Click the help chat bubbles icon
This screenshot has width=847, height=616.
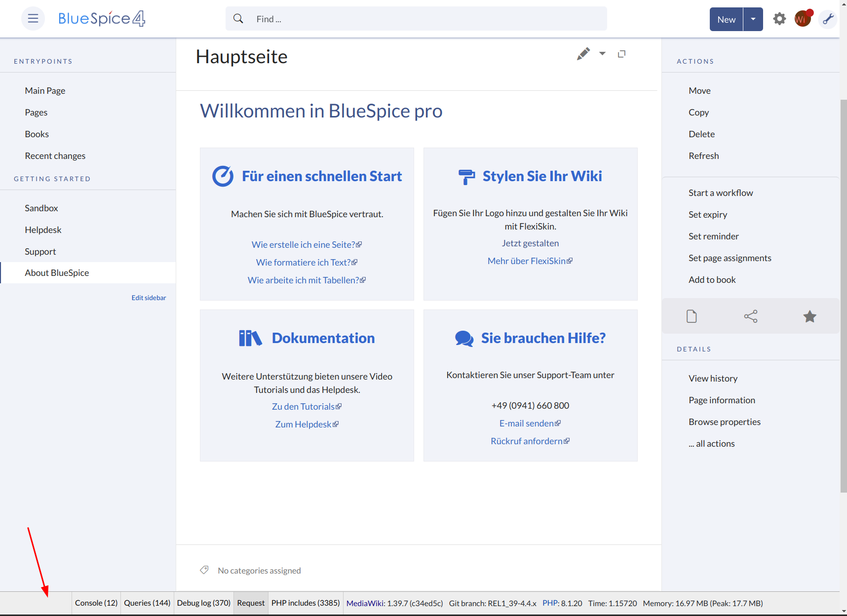[x=464, y=339]
